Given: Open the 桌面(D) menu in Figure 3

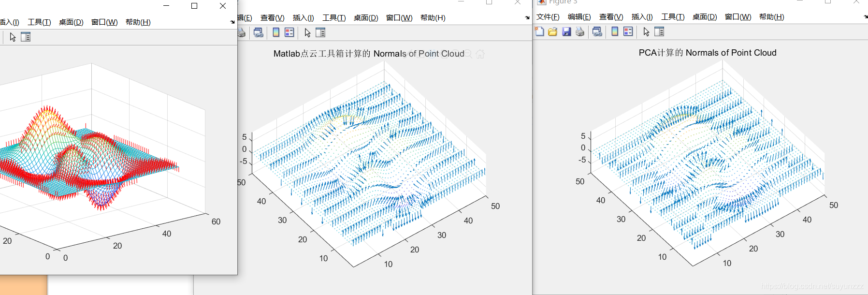Looking at the screenshot, I should (x=705, y=17).
